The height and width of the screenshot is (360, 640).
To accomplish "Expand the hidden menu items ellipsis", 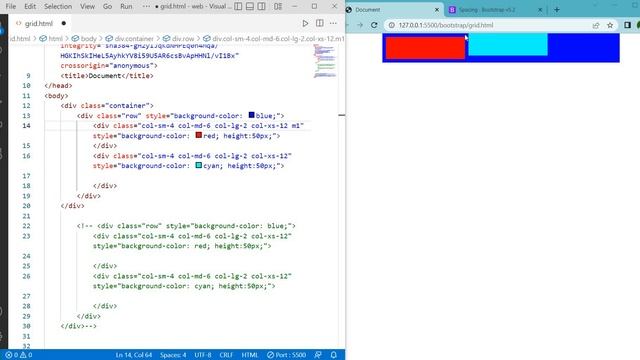I will point(146,7).
